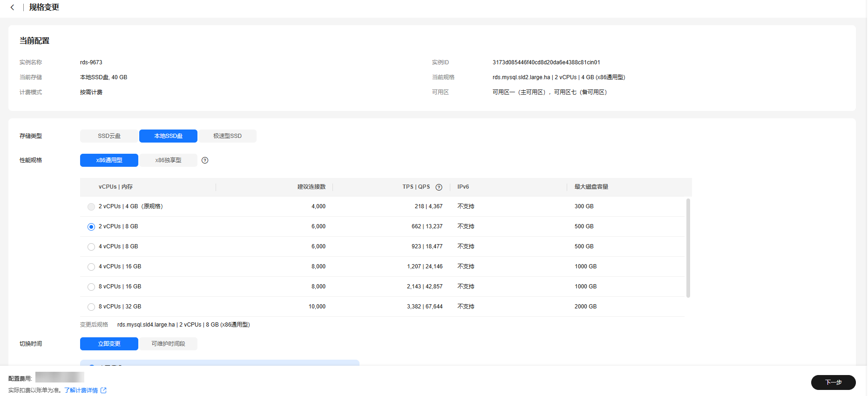The image size is (868, 396).
Task: Click the 下一步 button
Action: 833,382
